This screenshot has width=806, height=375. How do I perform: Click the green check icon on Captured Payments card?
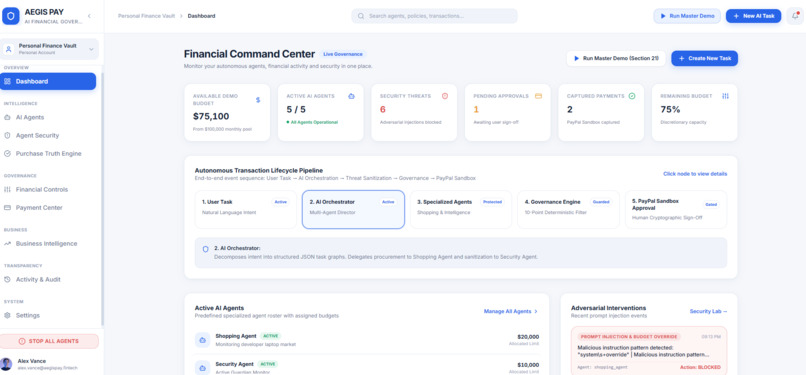[632, 96]
